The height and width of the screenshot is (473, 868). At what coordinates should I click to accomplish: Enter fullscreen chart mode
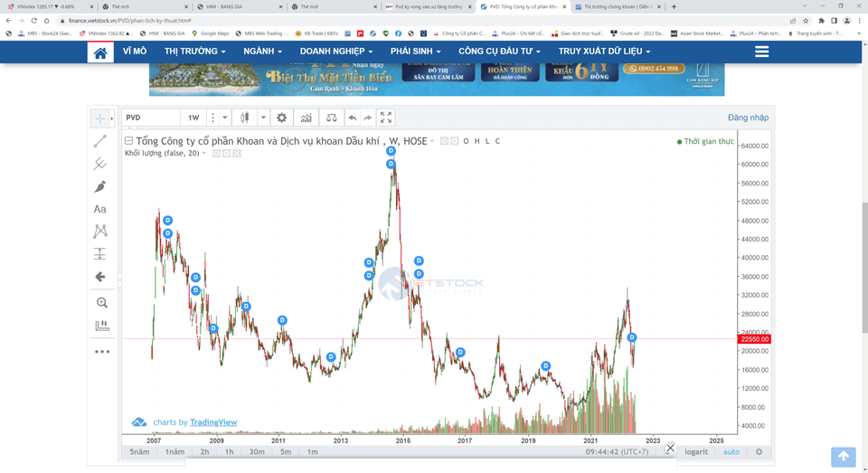click(x=386, y=118)
